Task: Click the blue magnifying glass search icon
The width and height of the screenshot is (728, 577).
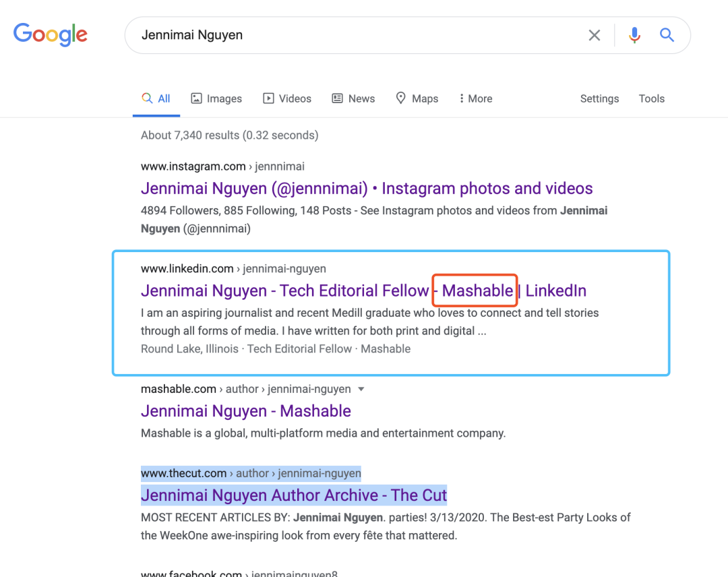Action: click(667, 35)
